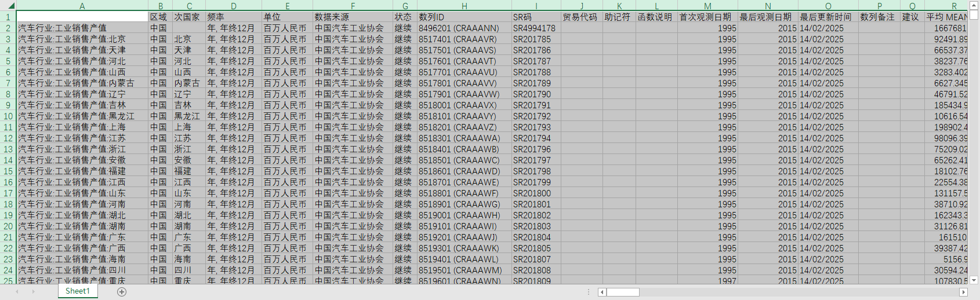This screenshot has width=980, height=300.
Task: Select row 10 header
Action: pos(8,116)
